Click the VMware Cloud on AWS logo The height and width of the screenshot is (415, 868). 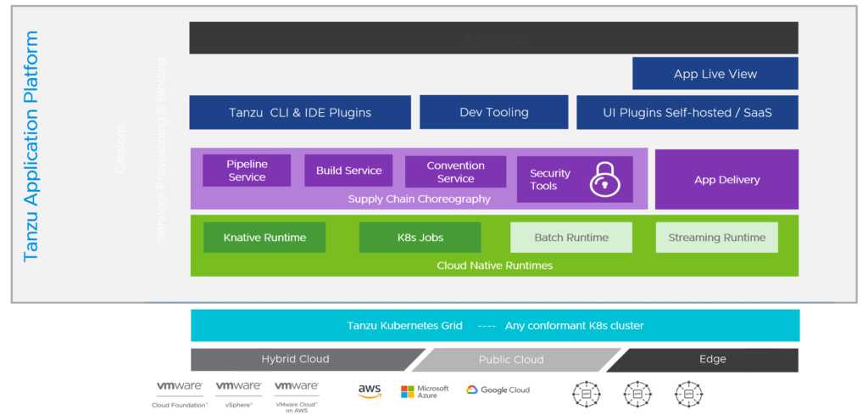pyautogui.click(x=296, y=396)
